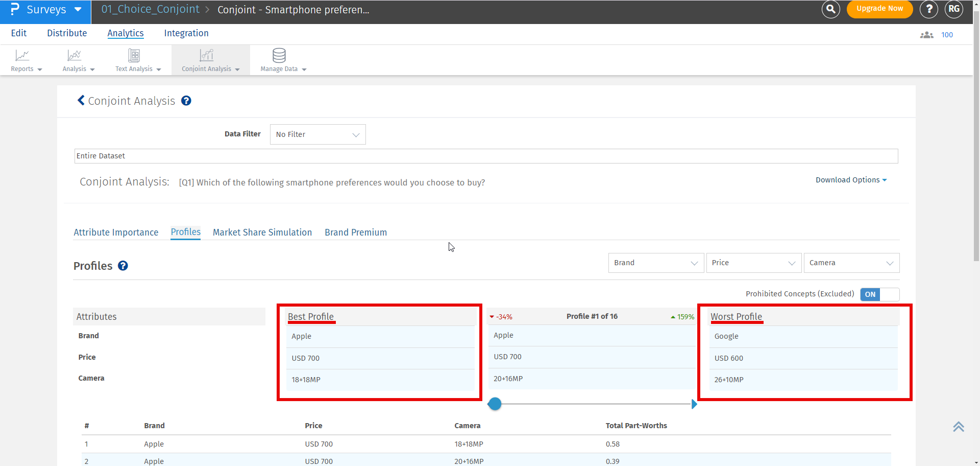The image size is (980, 466).
Task: Click the search magnifier icon
Action: 830,9
